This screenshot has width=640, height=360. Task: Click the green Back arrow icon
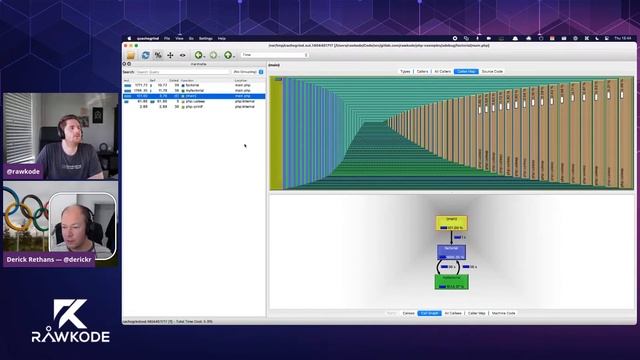coord(198,55)
